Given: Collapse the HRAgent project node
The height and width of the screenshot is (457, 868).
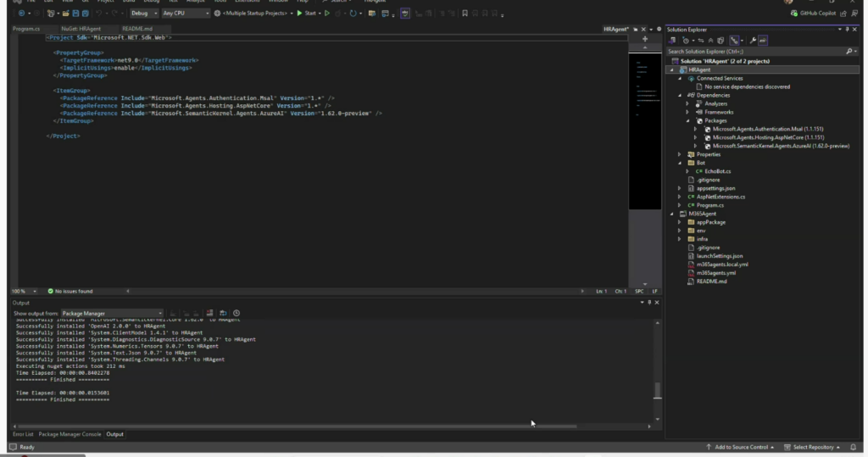Looking at the screenshot, I should coord(672,70).
